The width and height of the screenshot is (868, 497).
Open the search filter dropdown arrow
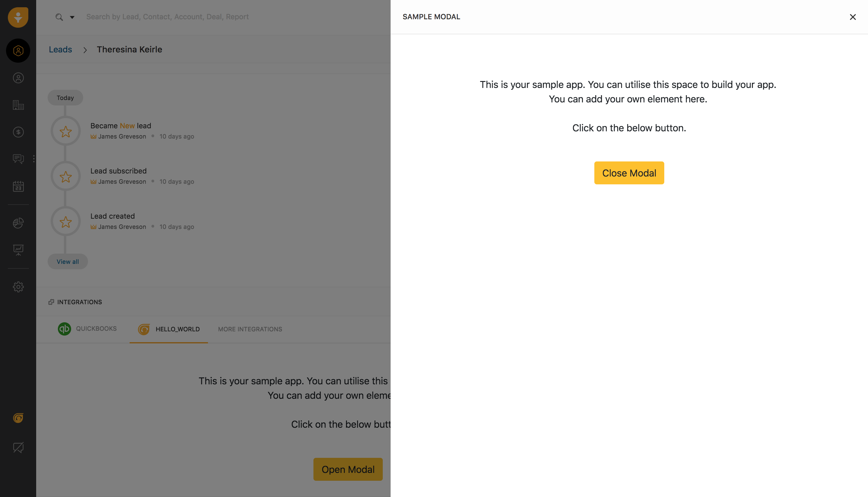click(72, 17)
